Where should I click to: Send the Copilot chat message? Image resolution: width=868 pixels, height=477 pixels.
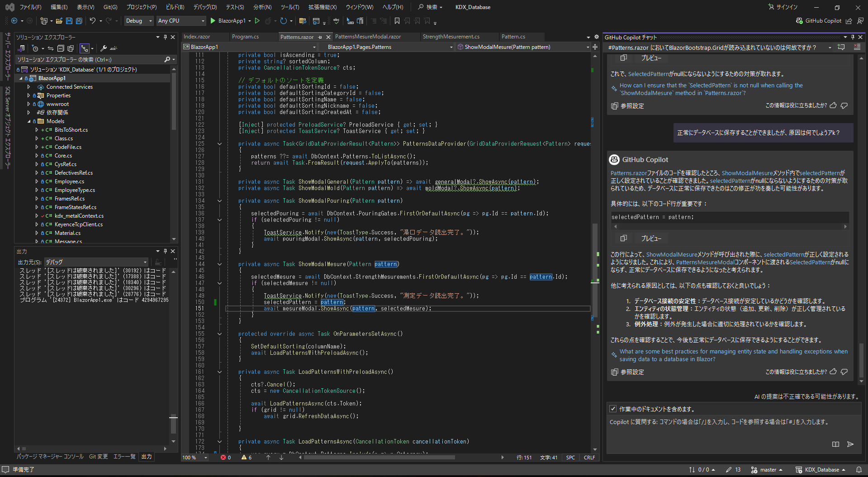tap(850, 444)
